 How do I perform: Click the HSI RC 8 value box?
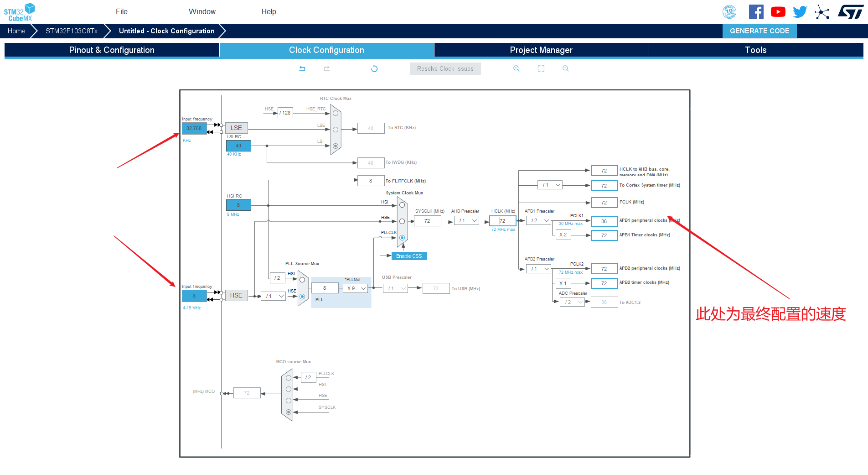click(238, 205)
